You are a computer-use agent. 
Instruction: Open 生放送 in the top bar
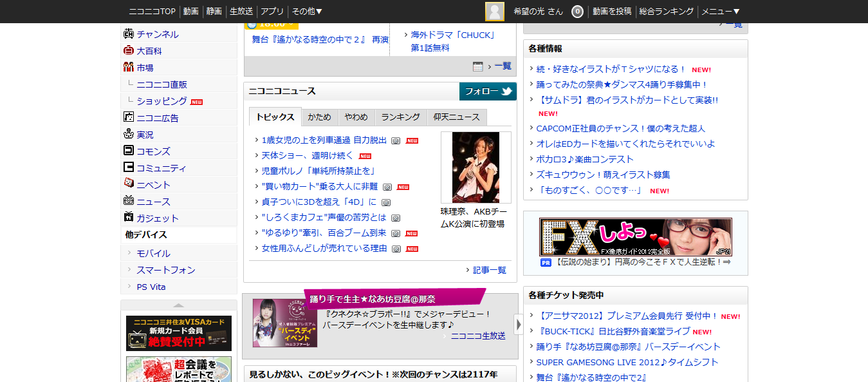[x=241, y=12]
